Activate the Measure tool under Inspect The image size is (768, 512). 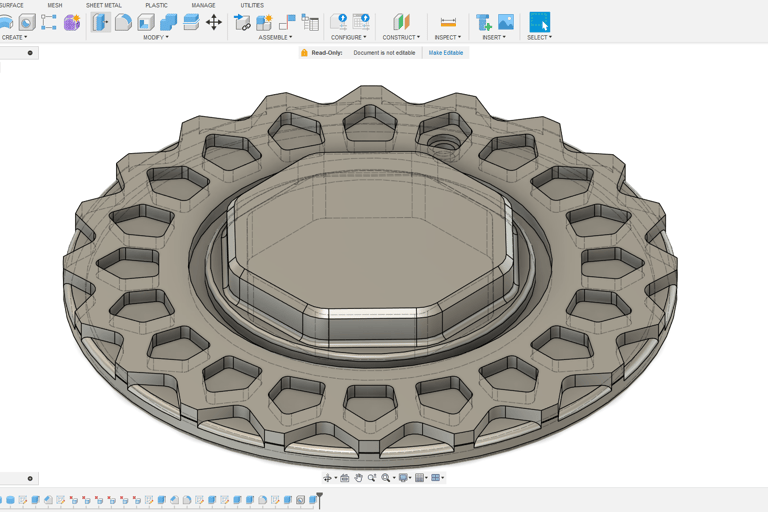448,22
